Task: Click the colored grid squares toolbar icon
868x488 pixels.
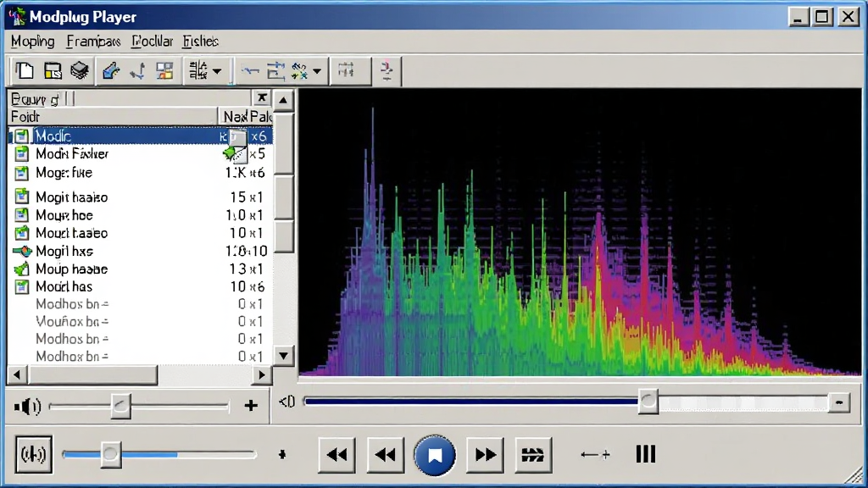Action: click(164, 71)
